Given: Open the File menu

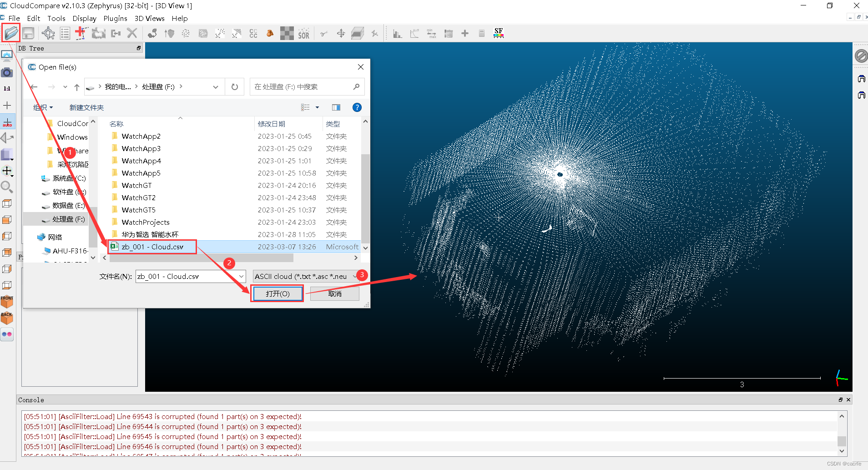Looking at the screenshot, I should tap(14, 18).
